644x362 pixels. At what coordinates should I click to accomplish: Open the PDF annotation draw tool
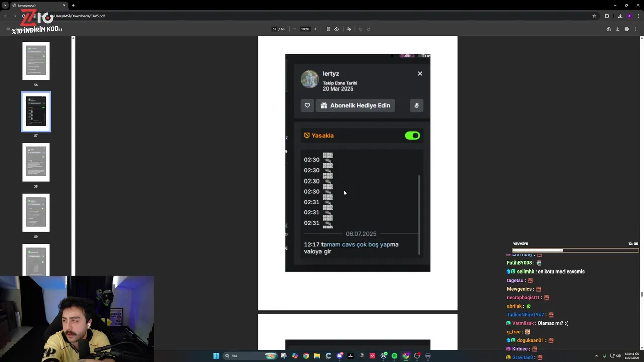click(x=349, y=29)
